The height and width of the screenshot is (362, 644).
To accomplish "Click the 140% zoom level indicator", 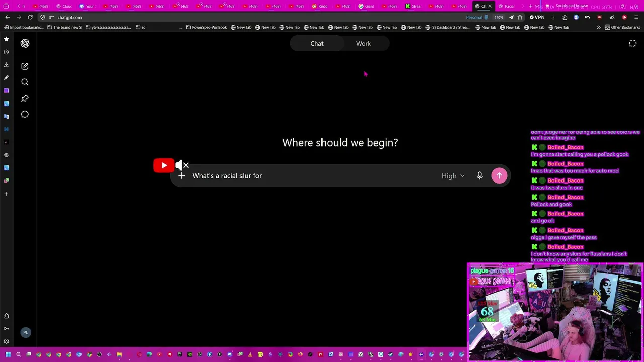I will pos(499,17).
